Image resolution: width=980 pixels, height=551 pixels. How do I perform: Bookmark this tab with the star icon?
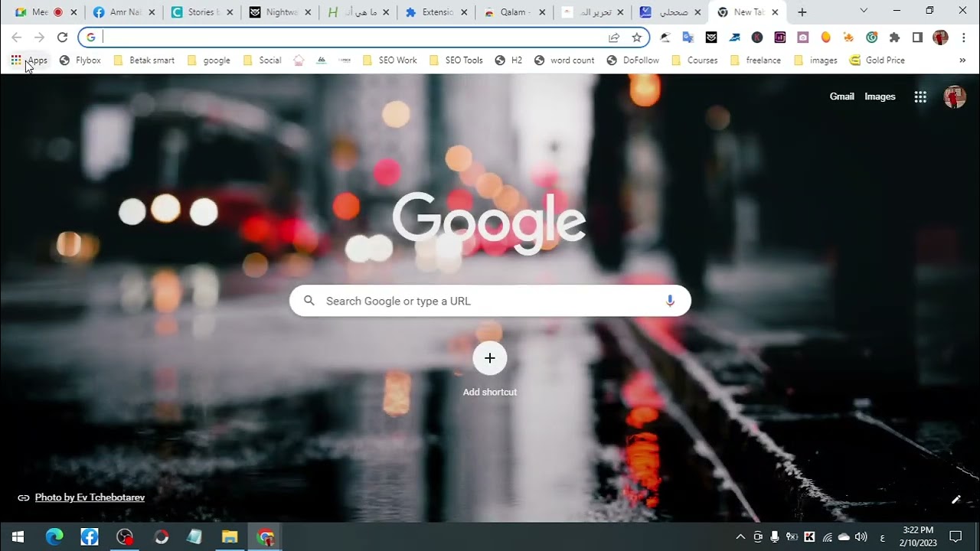[x=636, y=37]
